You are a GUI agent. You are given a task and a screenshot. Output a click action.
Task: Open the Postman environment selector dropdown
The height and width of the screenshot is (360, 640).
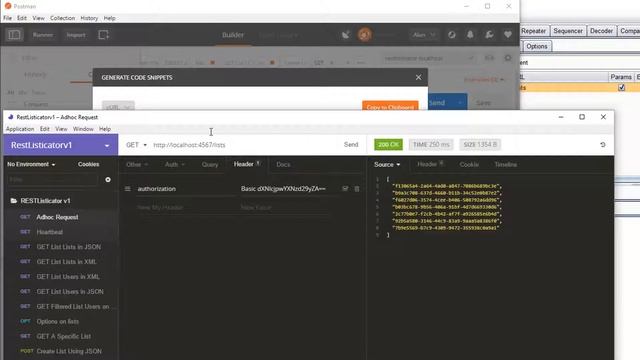(x=429, y=58)
